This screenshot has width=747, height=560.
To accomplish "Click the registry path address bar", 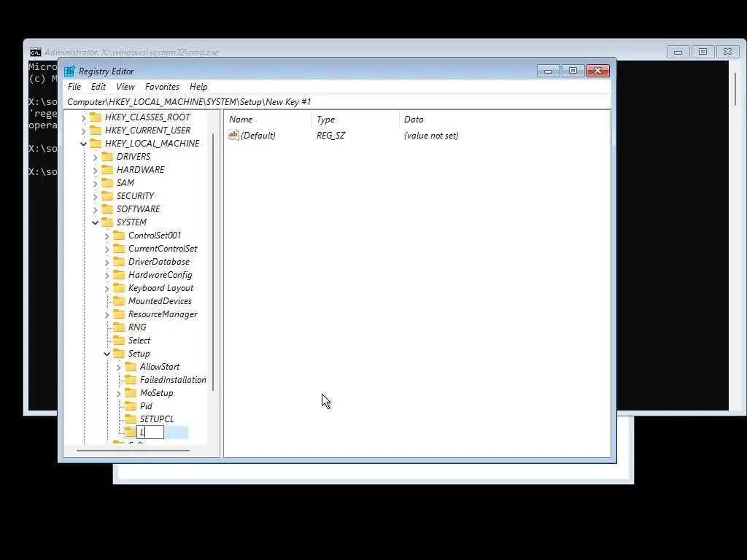I will pyautogui.click(x=337, y=102).
